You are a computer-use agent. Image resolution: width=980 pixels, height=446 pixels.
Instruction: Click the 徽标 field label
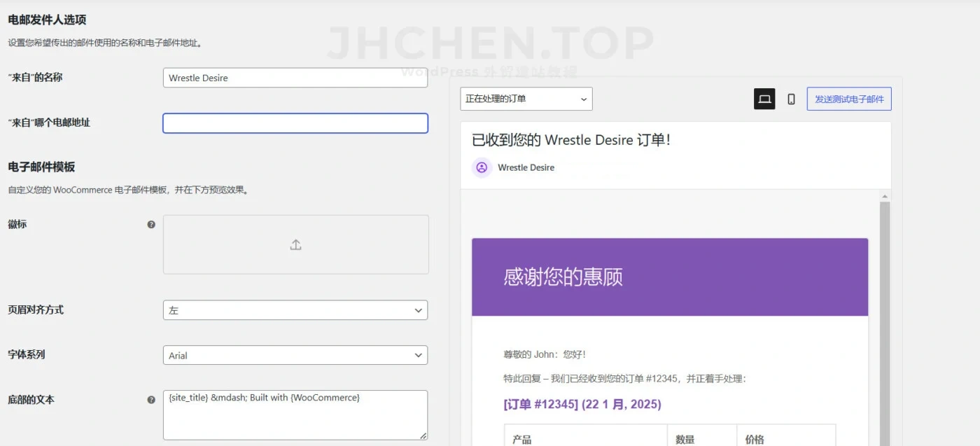point(17,224)
